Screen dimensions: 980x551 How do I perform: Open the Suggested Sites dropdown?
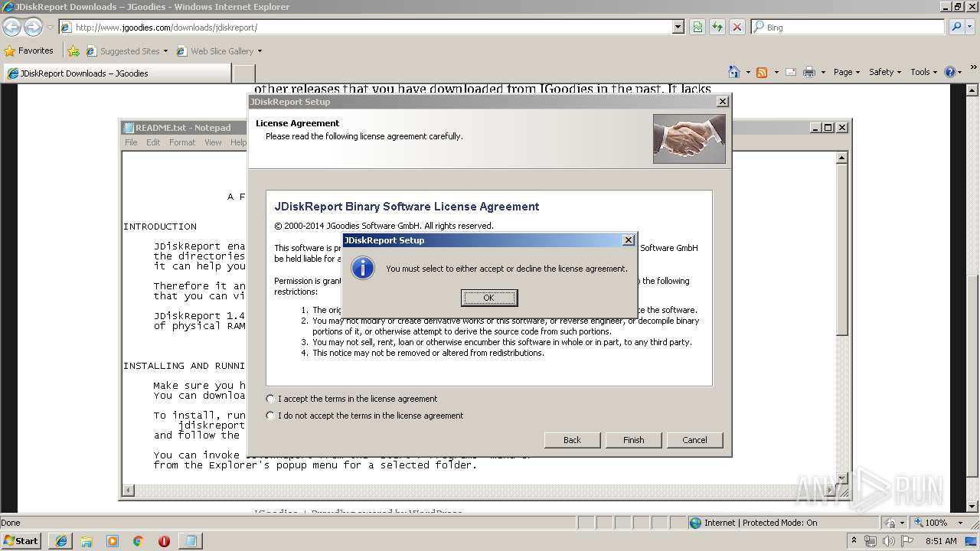tap(126, 51)
